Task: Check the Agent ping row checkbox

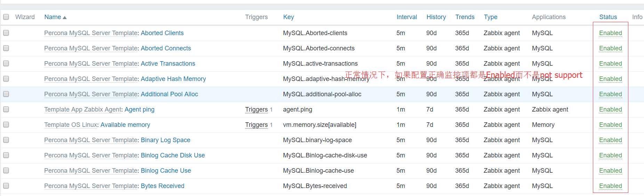Action: click(x=6, y=109)
